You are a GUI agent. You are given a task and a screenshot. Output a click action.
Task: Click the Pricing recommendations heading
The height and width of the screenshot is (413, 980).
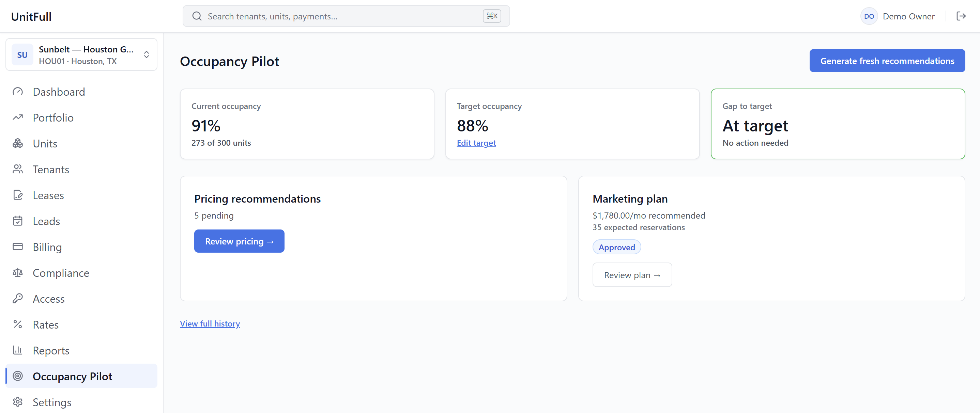tap(257, 199)
